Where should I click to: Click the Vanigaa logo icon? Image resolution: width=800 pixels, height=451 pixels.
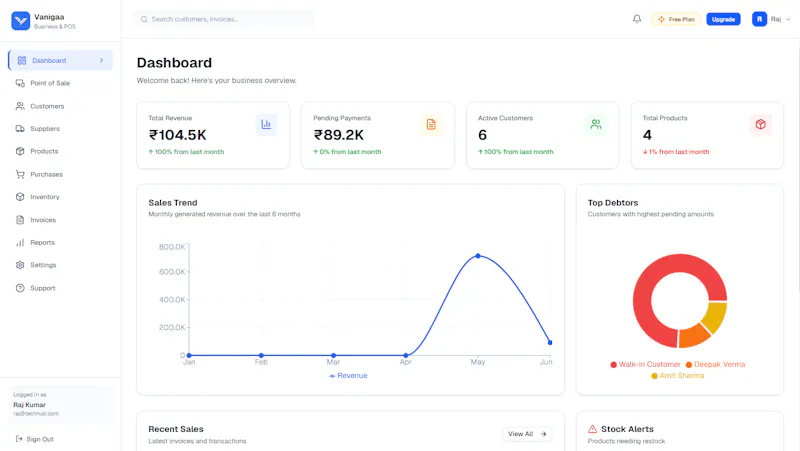(20, 21)
